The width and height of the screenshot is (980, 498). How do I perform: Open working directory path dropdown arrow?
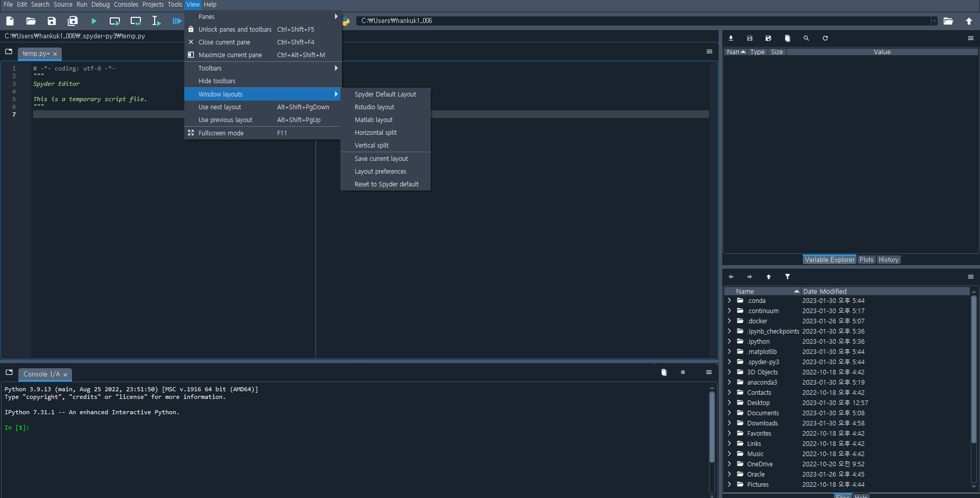tap(935, 21)
